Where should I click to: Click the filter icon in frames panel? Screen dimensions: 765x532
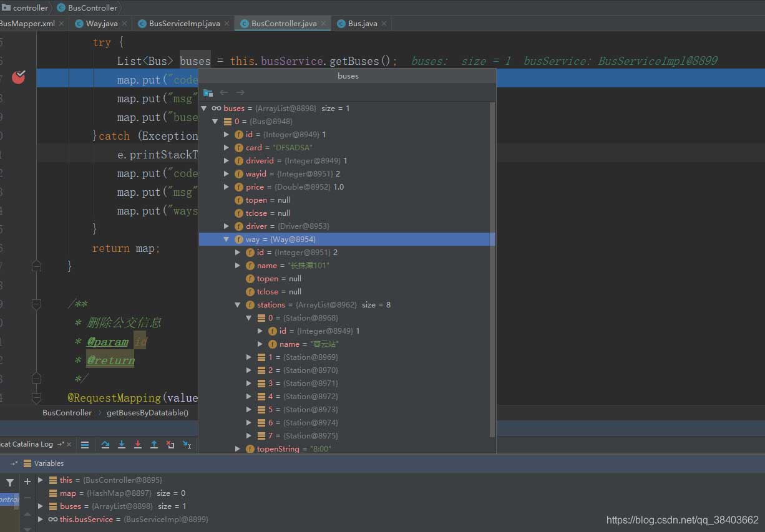click(x=10, y=483)
